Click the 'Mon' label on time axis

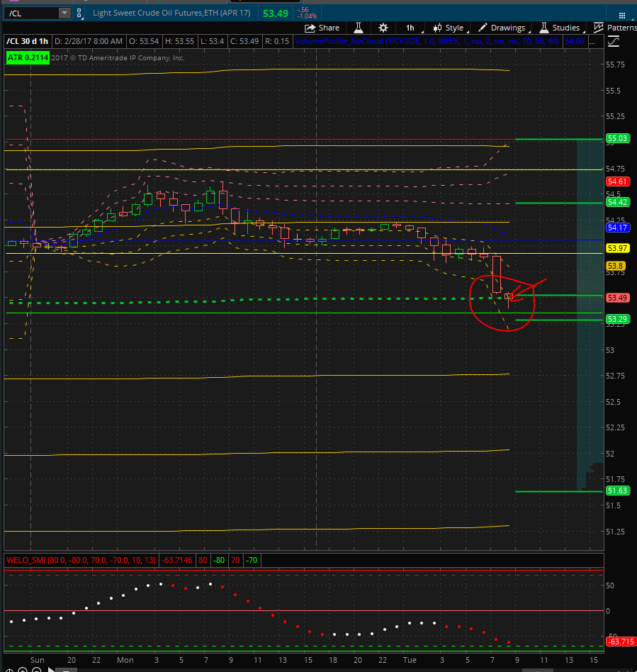125,660
